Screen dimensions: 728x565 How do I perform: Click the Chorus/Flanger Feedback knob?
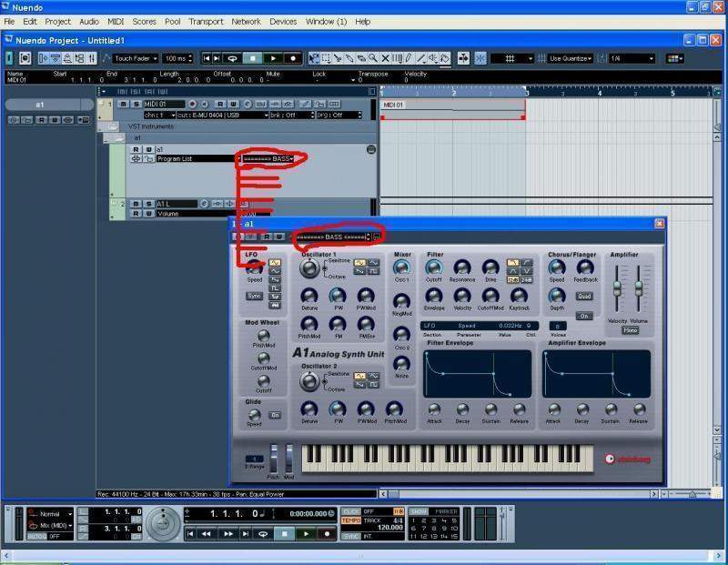click(x=585, y=267)
